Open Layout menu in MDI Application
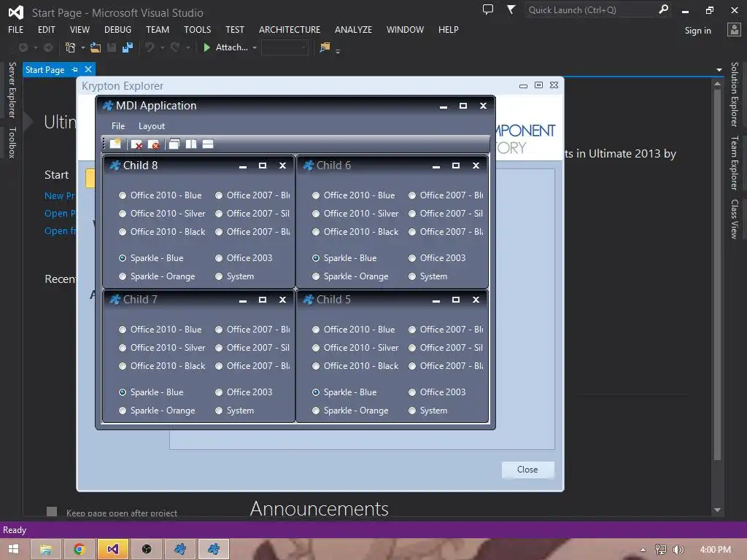 152,126
